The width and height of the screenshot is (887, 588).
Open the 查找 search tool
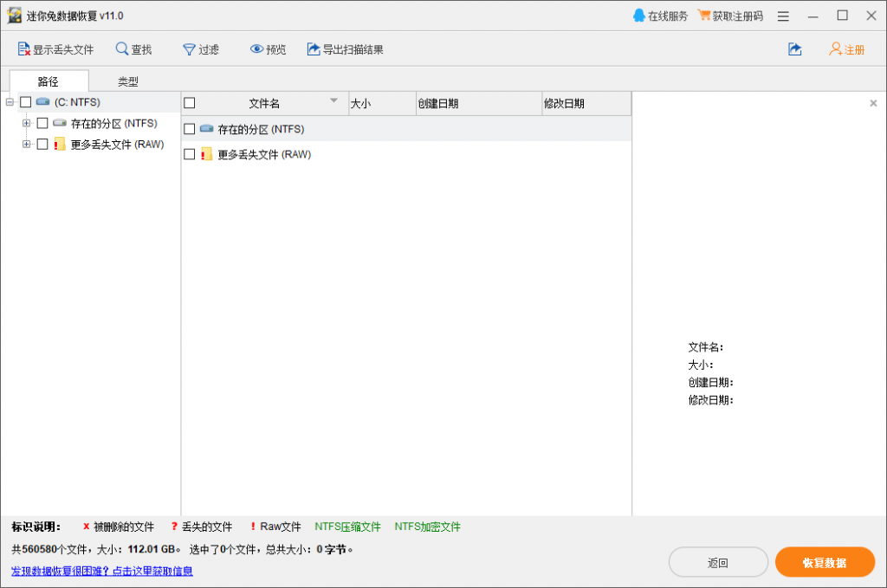(134, 49)
